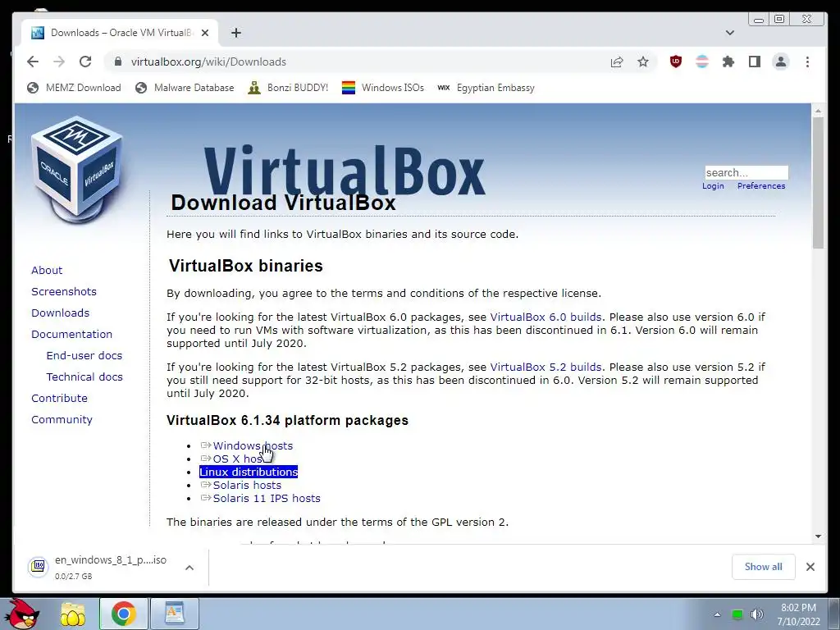
Task: Download the Solaris 11 IPS hosts package
Action: (x=267, y=498)
